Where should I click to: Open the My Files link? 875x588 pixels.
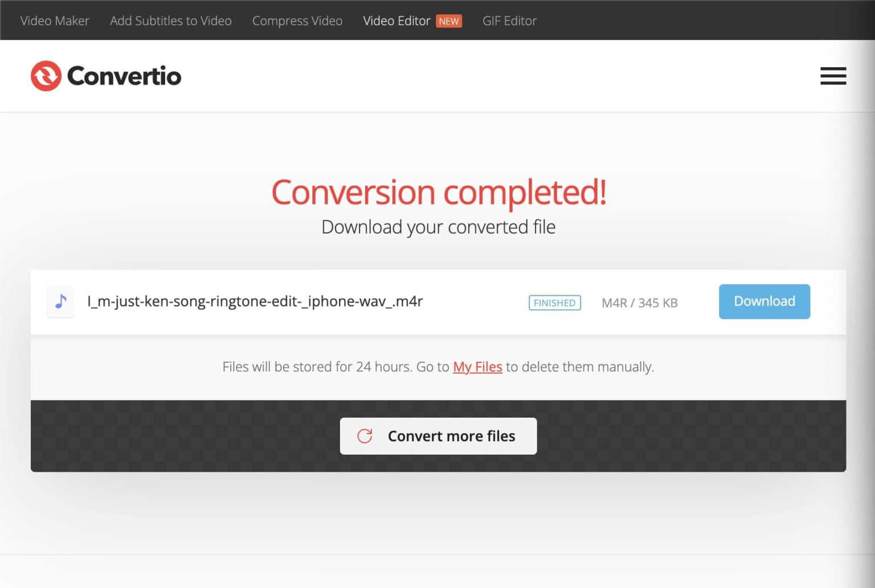(477, 367)
